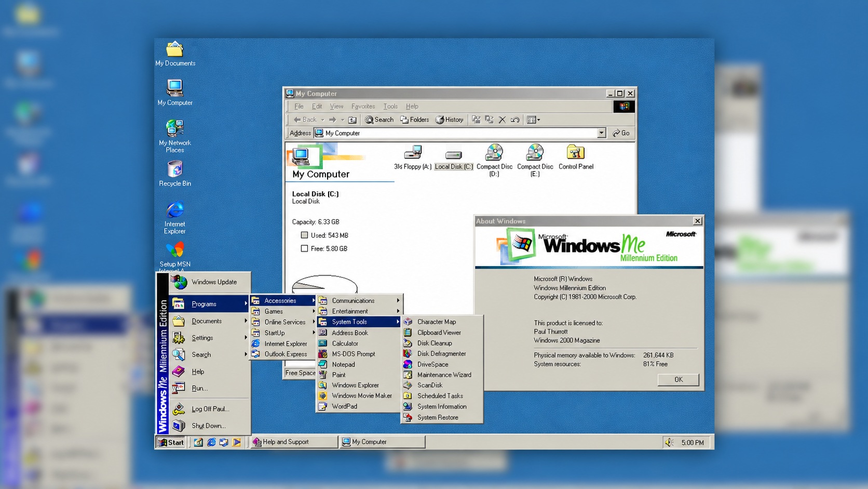Screen dimensions: 868x489
Task: Open the Back history dropdown arrow
Action: tap(323, 120)
